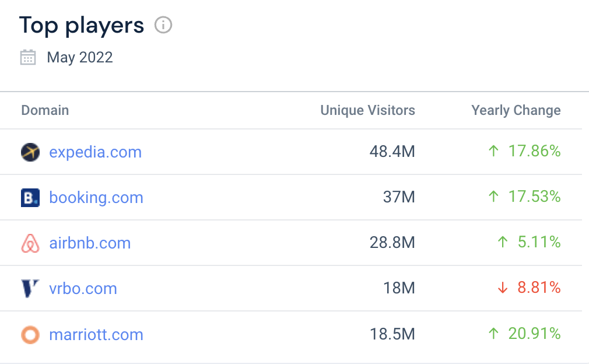Click the airbnb.com logo icon

coord(30,243)
